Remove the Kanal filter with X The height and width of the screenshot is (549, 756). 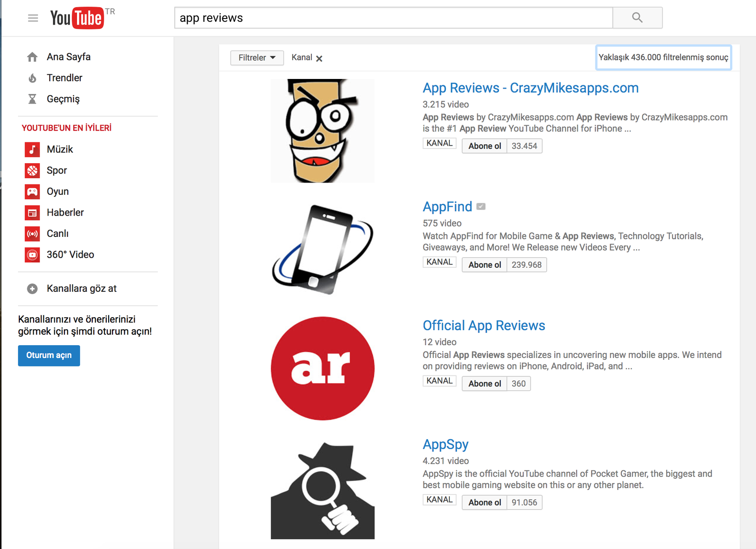tap(319, 58)
